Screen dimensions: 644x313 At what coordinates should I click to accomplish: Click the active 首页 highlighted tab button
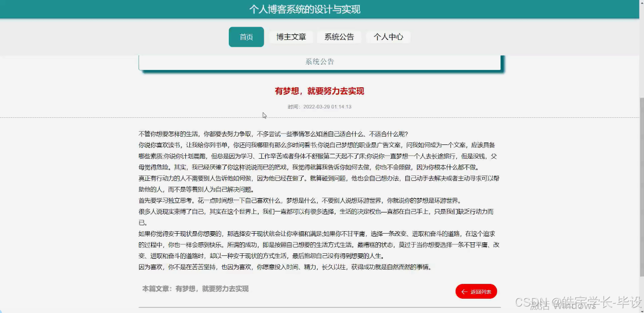coord(246,36)
